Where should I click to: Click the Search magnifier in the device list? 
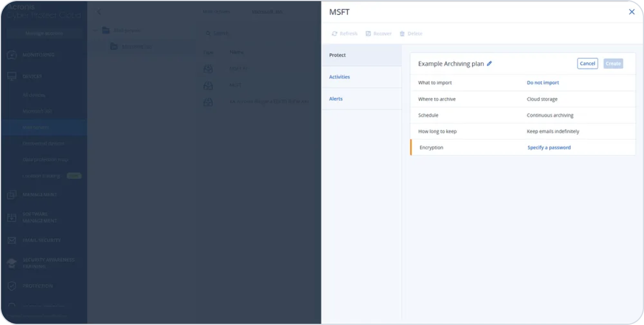208,33
